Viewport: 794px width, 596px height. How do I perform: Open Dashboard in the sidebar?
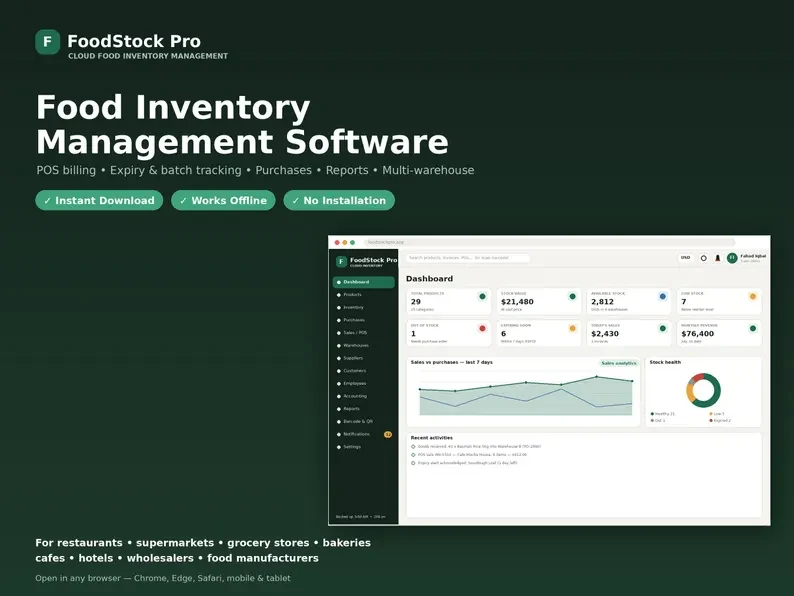pos(364,282)
